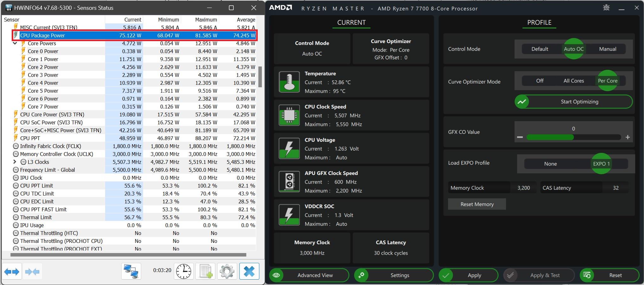
Task: Click the Apply button
Action: [468, 275]
